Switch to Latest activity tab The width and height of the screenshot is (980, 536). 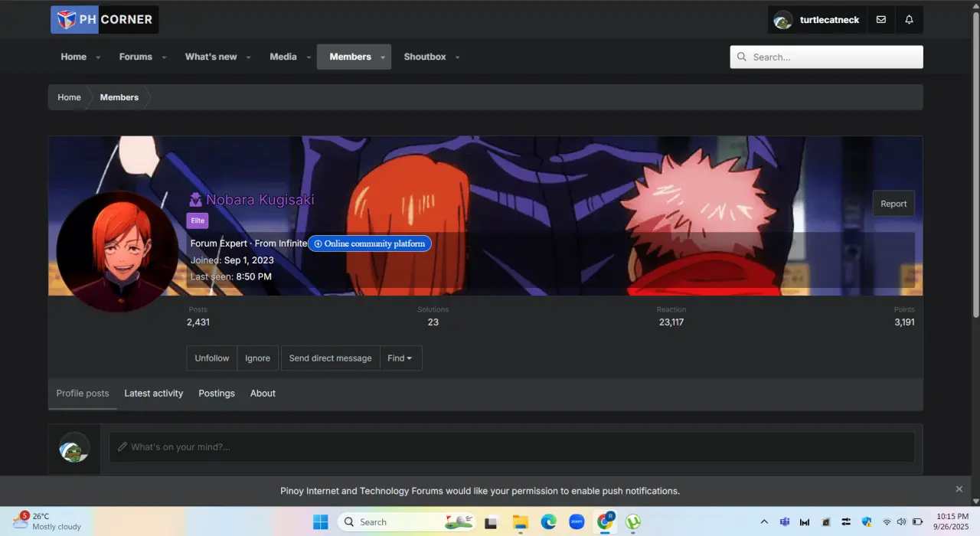pos(154,394)
